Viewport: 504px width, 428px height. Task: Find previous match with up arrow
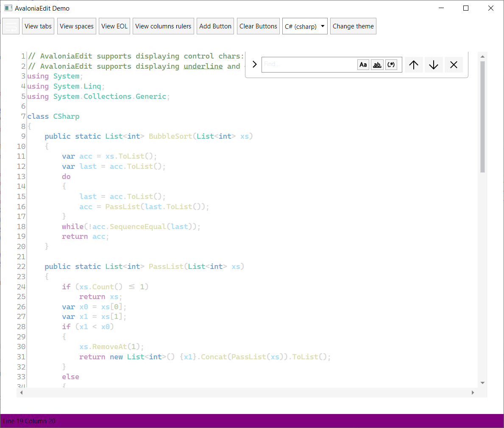pos(414,64)
